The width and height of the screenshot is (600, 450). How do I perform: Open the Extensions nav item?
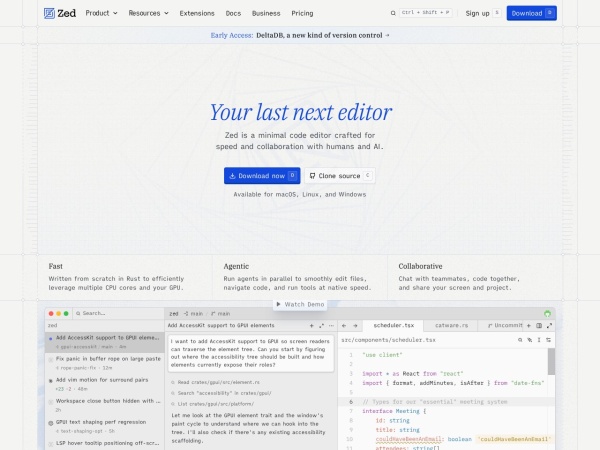point(197,13)
